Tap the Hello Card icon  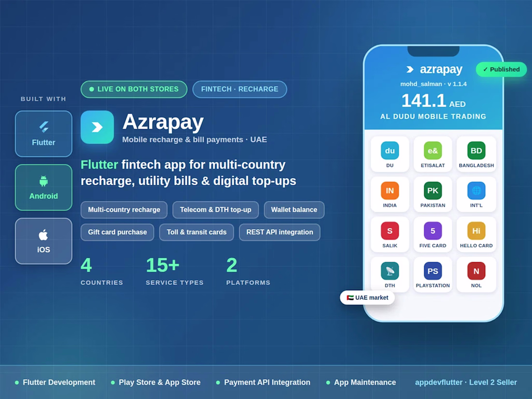coord(476,231)
